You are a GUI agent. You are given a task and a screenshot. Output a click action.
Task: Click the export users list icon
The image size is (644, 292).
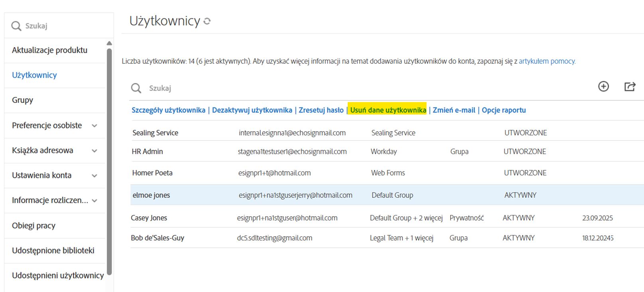(630, 87)
